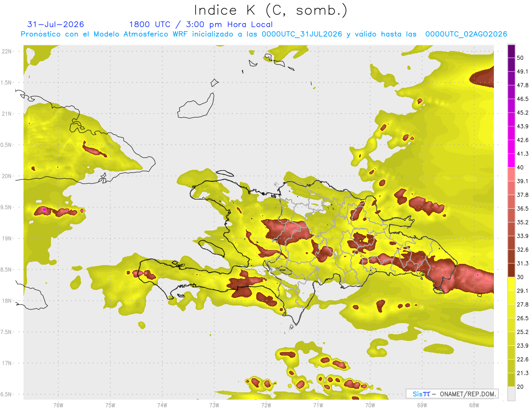Click the colorbar value "21.3"
532x411 pixels.
522,373
